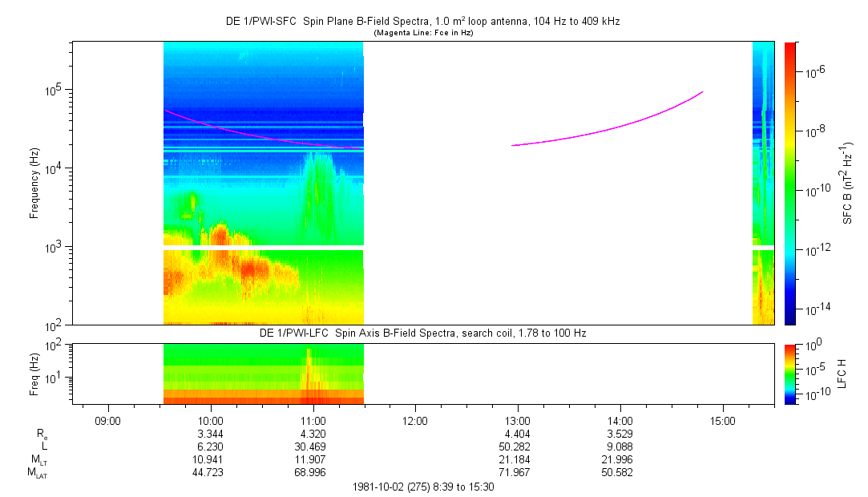Click the Freq (Hz) lower axis label
This screenshot has width=868, height=497.
point(34,373)
